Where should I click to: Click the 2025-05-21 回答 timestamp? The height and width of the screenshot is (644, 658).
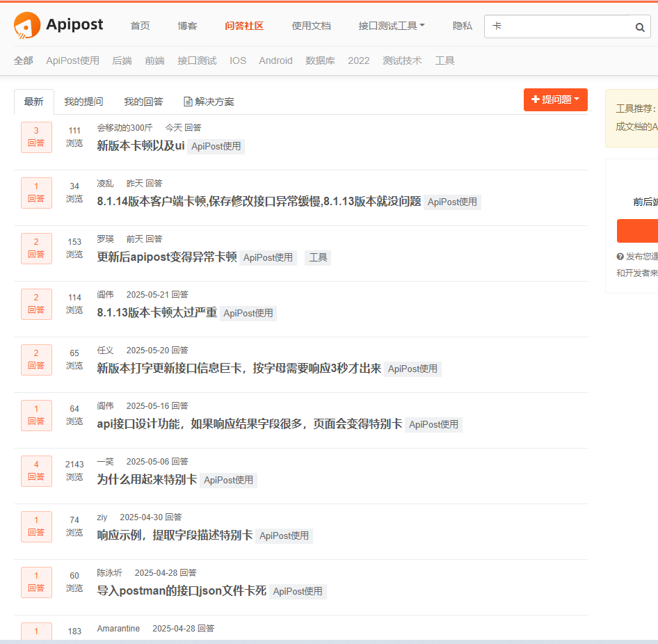(x=157, y=294)
